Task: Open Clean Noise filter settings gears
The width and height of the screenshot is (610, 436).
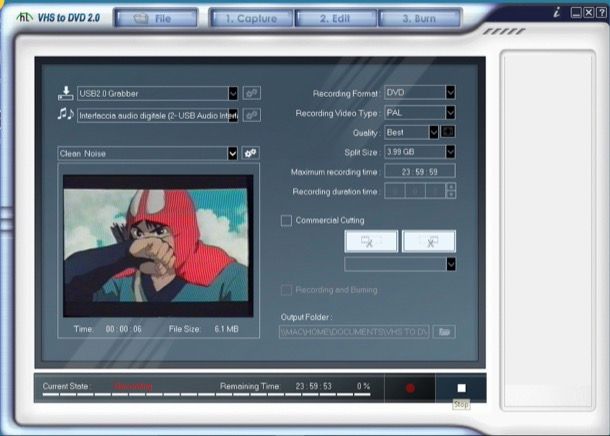Action: coord(250,153)
